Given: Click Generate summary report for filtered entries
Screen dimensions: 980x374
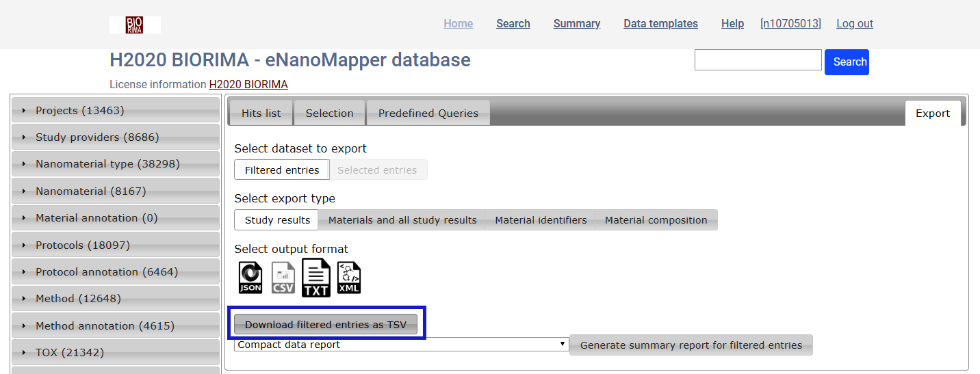Looking at the screenshot, I should pyautogui.click(x=691, y=345).
